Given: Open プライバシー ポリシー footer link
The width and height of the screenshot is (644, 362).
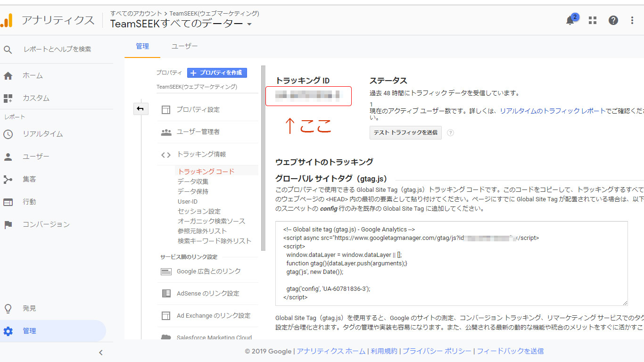Looking at the screenshot, I should click(437, 351).
